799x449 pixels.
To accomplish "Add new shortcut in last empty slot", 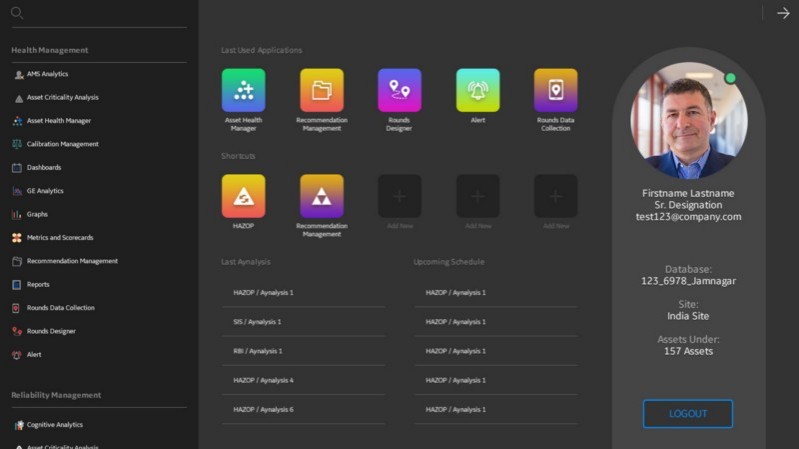I will tap(556, 196).
